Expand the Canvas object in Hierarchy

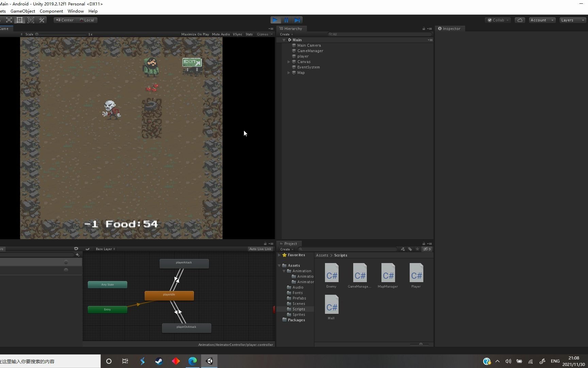[289, 62]
